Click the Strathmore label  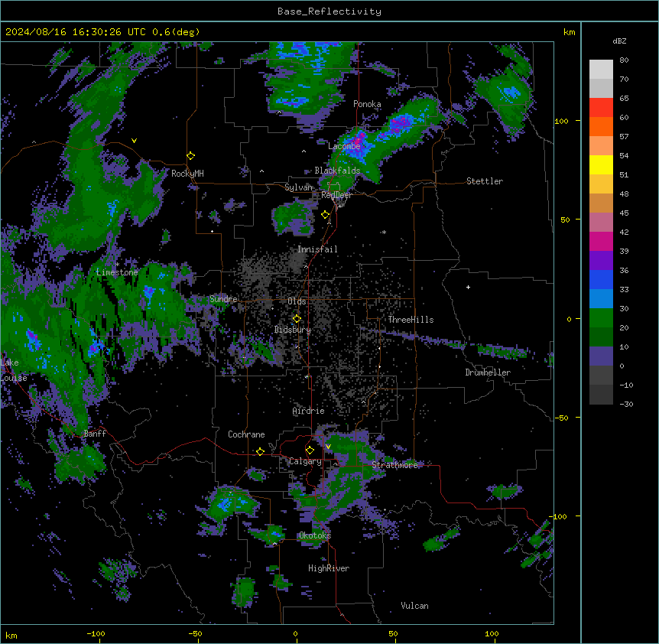point(394,465)
